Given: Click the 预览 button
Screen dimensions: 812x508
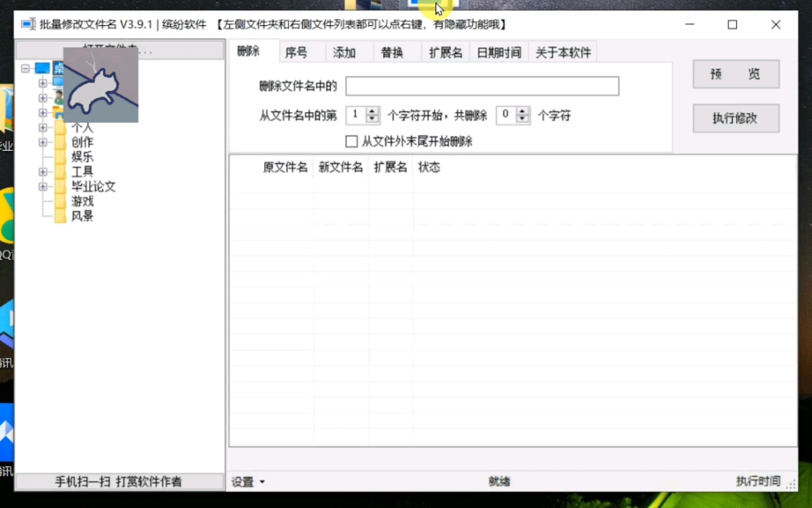Looking at the screenshot, I should 735,74.
